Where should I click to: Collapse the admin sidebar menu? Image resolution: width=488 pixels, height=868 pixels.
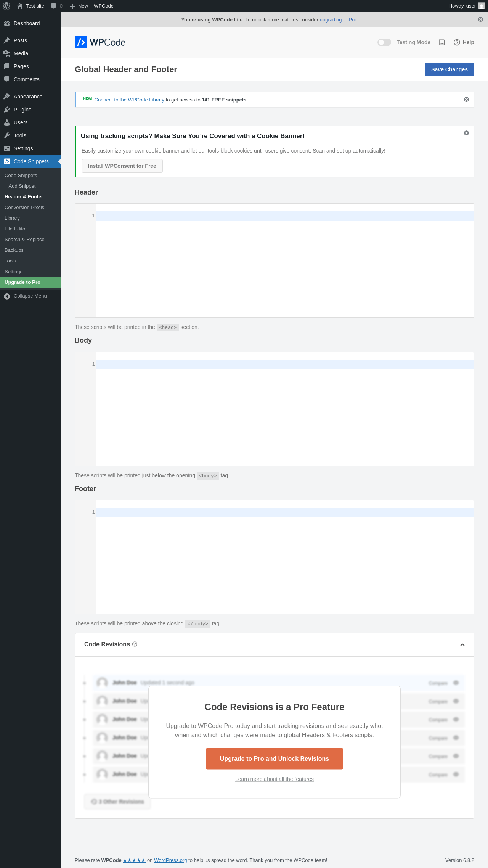tap(30, 296)
